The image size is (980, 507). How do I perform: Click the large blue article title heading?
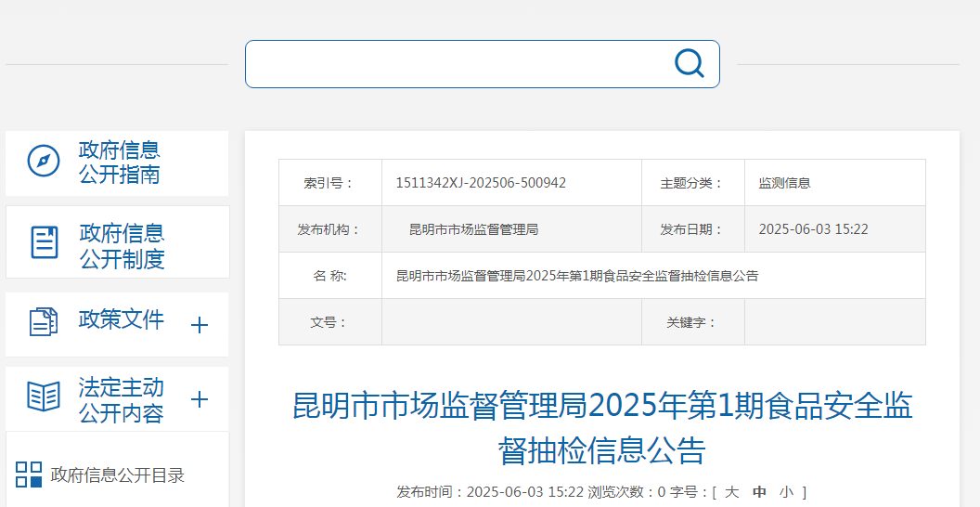coord(602,428)
